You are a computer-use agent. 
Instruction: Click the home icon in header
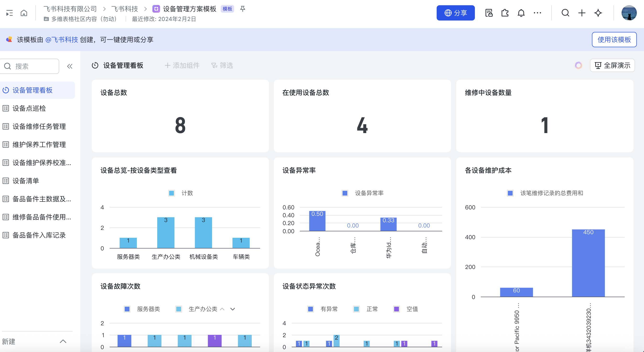click(24, 13)
